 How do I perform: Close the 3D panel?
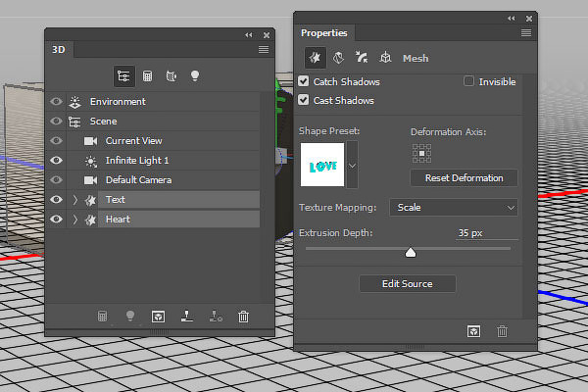(x=267, y=35)
